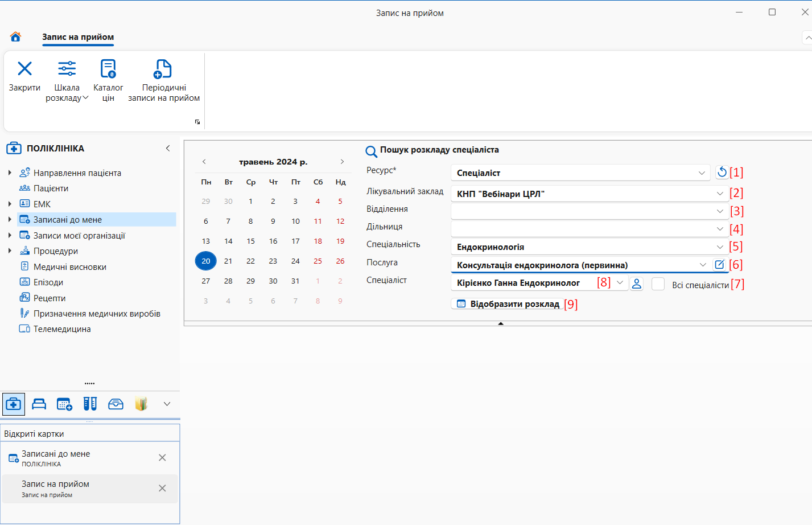Screen dimensions: 812x525
Task: Select Рецепти in the navigation tree
Action: [50, 298]
